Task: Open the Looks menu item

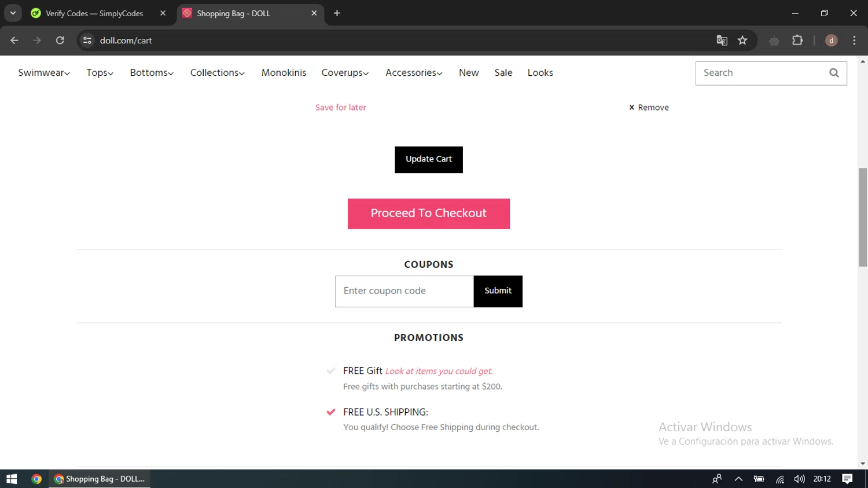Action: 540,72
